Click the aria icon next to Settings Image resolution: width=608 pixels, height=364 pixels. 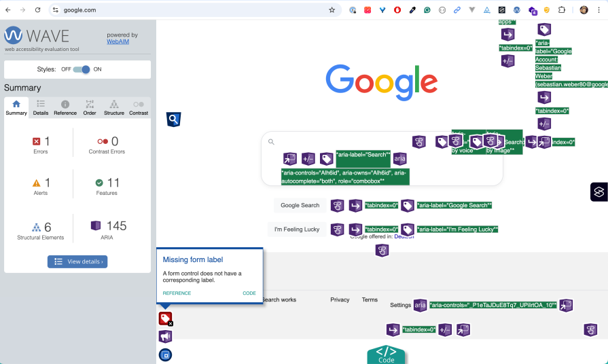click(421, 305)
